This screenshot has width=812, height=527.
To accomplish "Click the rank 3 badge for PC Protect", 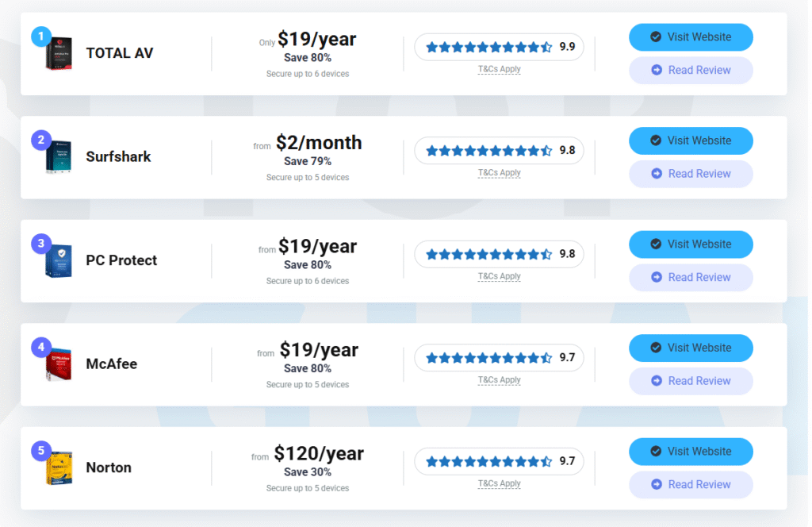I will (40, 244).
